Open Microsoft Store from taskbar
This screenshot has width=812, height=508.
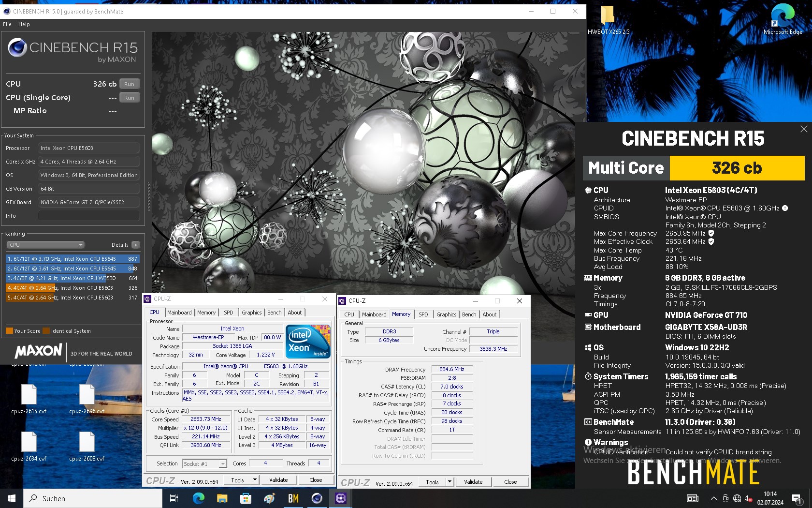(246, 498)
